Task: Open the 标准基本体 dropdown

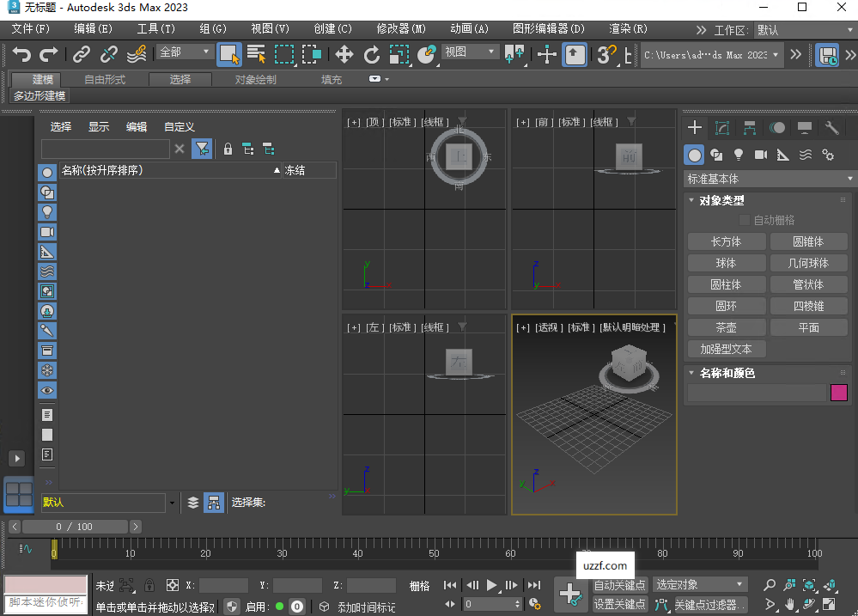Action: click(769, 179)
